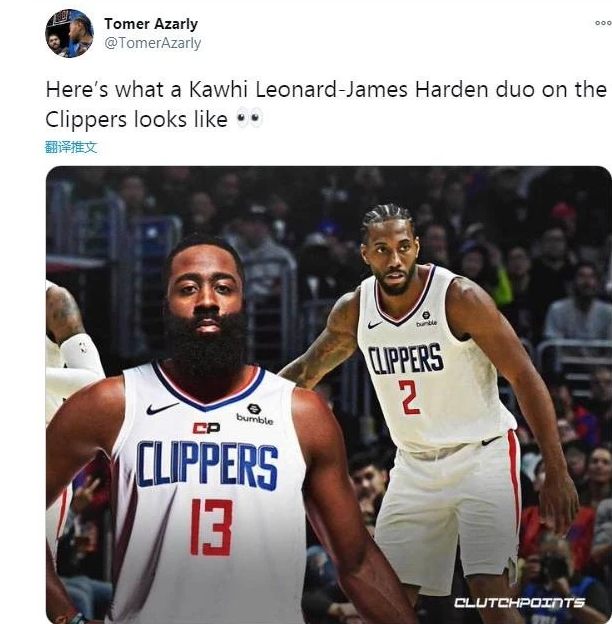Image resolution: width=612 pixels, height=624 pixels.
Task: Click the Tomer Azarly display name
Action: point(151,23)
